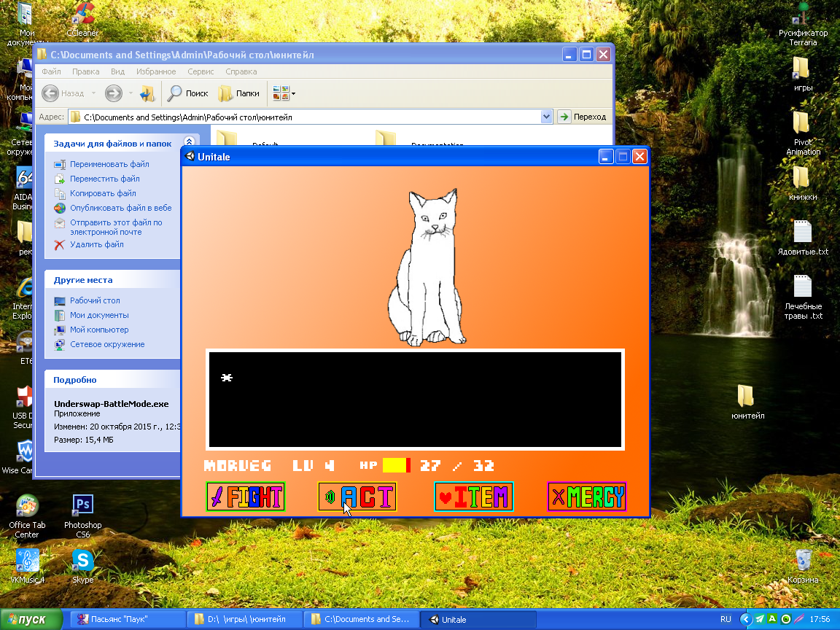Select the Корзина recycle bin icon

click(x=803, y=567)
